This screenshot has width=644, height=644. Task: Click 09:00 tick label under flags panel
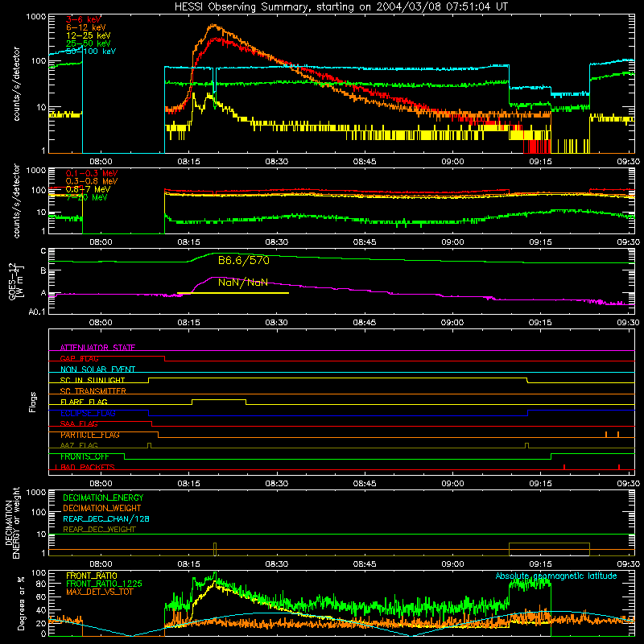click(x=452, y=484)
